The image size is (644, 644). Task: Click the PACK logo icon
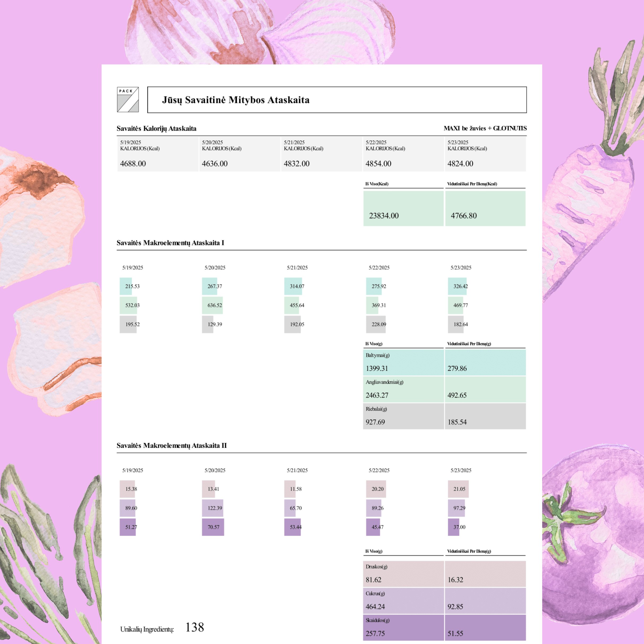pos(128,100)
